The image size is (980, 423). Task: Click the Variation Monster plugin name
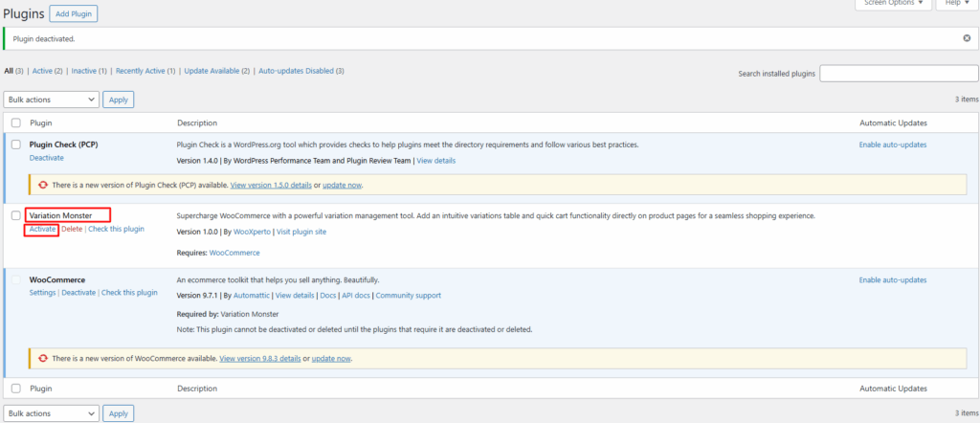click(60, 215)
